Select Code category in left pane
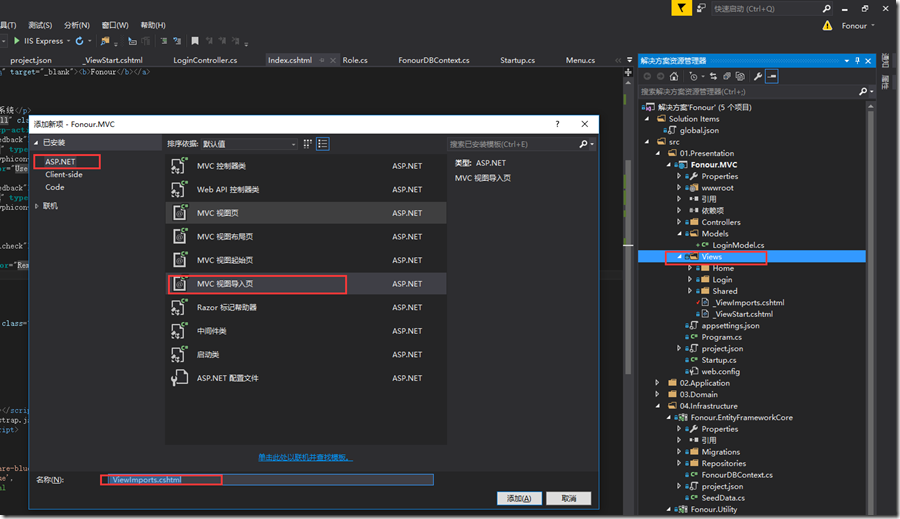 pos(55,187)
